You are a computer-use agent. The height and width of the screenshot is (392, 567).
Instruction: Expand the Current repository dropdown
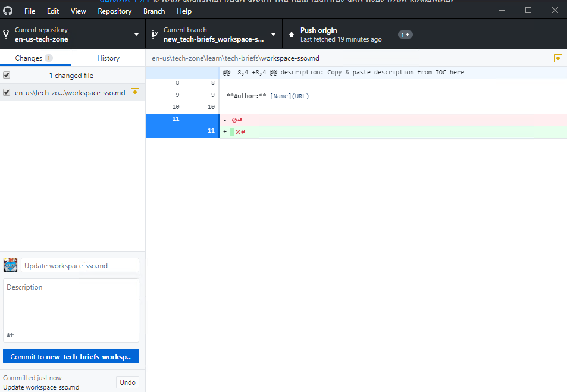[x=136, y=34]
